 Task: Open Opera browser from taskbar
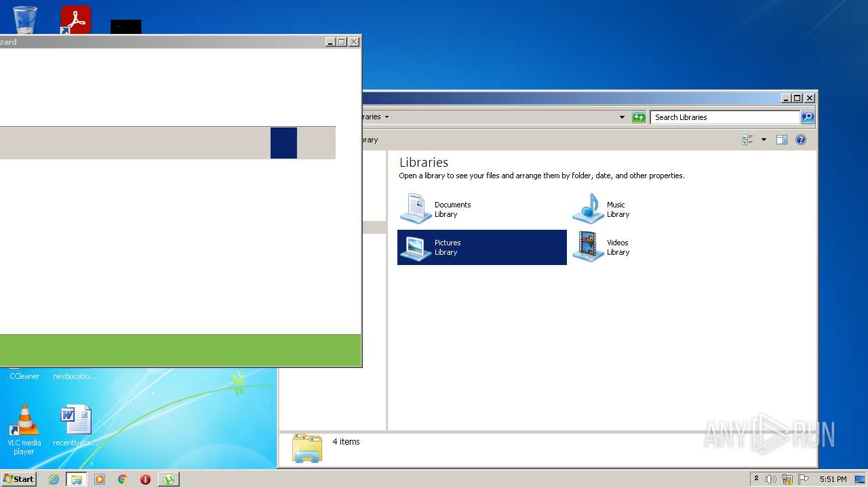click(145, 479)
